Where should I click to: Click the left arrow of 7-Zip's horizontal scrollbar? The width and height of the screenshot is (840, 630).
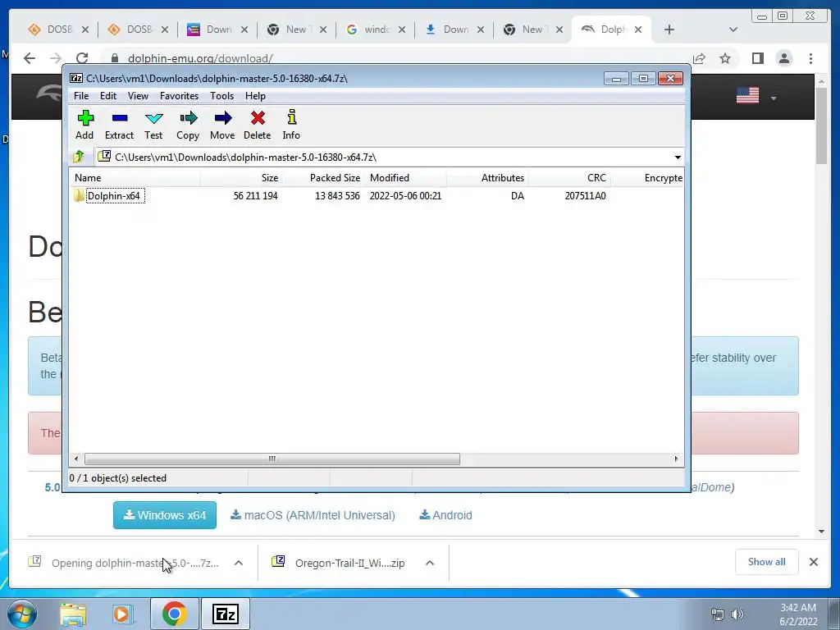click(76, 459)
